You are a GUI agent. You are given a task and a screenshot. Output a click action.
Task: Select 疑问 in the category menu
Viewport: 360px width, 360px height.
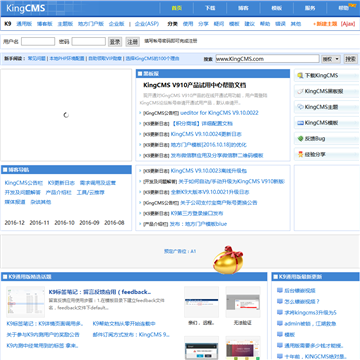[219, 24]
